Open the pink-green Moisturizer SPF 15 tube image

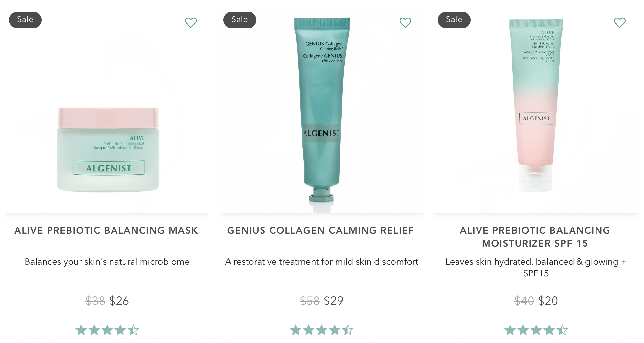point(536,105)
